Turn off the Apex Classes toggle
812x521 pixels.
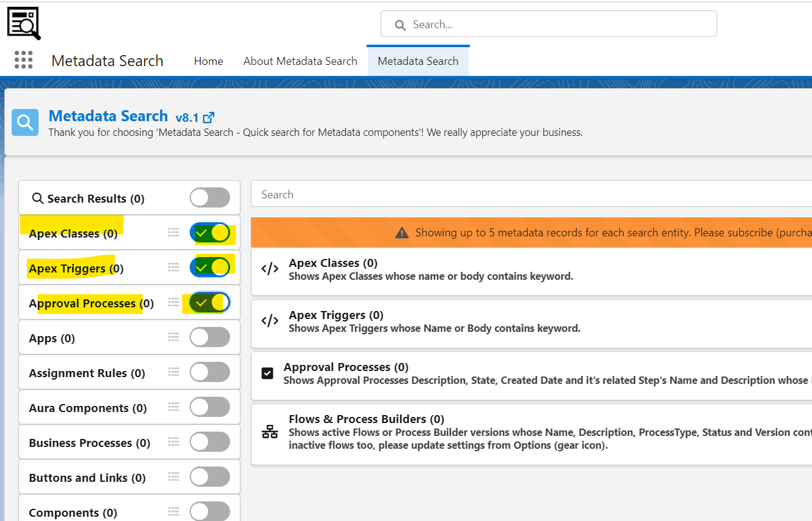pyautogui.click(x=210, y=233)
